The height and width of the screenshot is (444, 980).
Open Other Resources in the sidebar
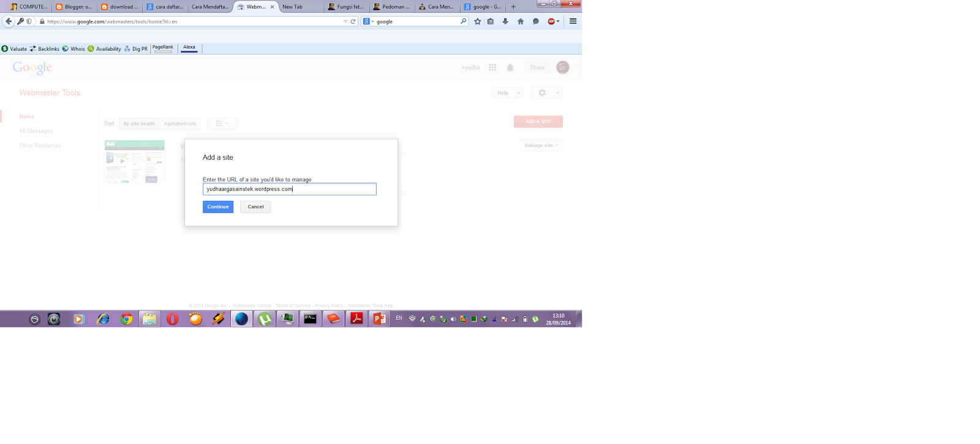coord(40,146)
